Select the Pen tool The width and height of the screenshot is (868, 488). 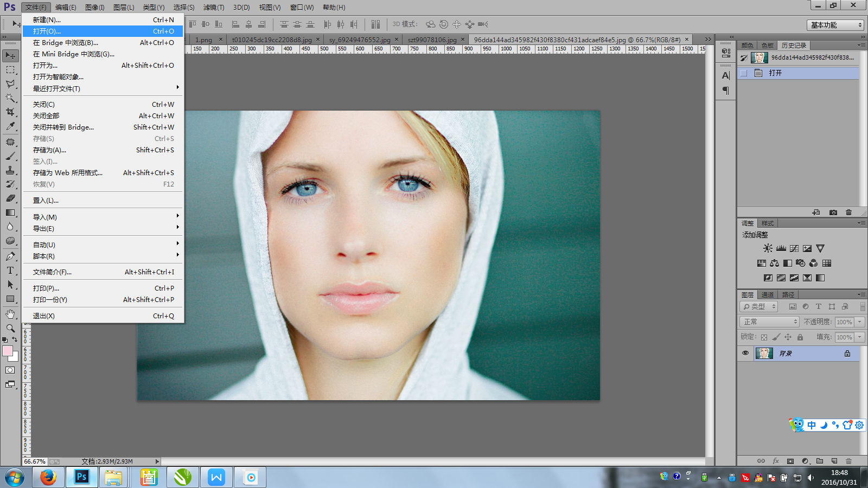(x=10, y=256)
